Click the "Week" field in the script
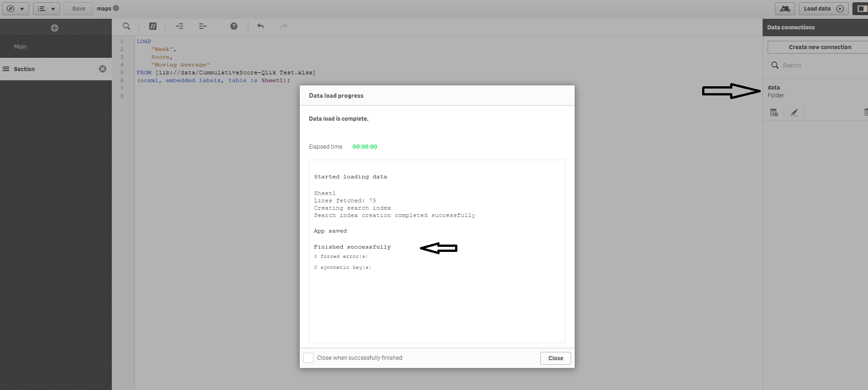This screenshot has height=390, width=868. (162, 49)
